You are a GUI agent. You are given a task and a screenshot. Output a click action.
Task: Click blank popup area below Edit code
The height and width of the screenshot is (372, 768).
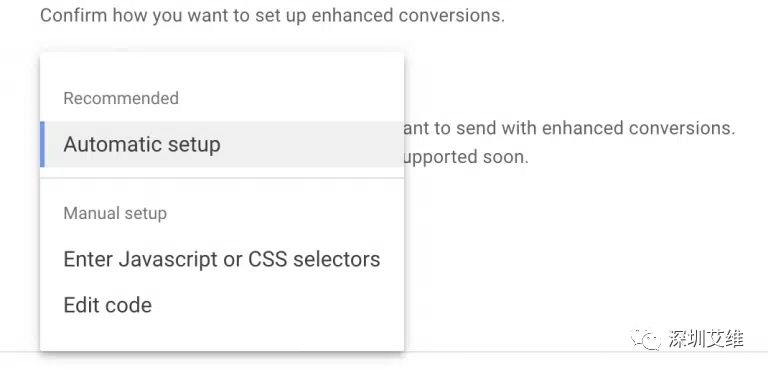(x=222, y=339)
